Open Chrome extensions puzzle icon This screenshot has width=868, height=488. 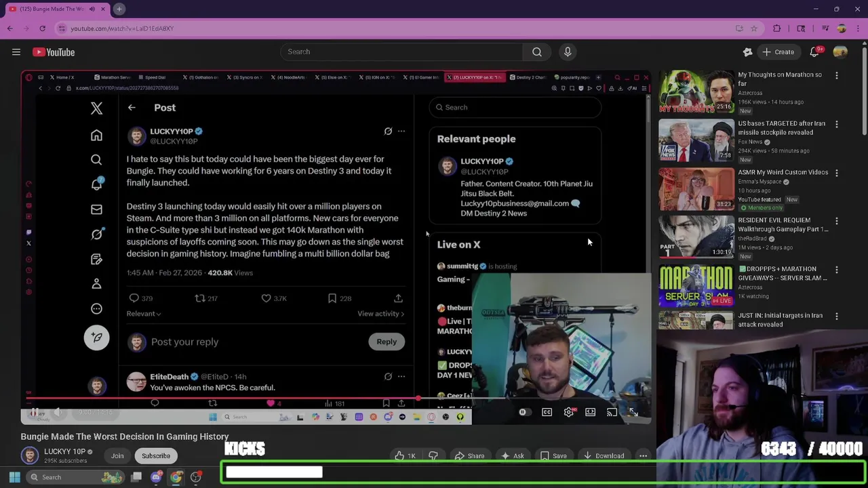(777, 28)
